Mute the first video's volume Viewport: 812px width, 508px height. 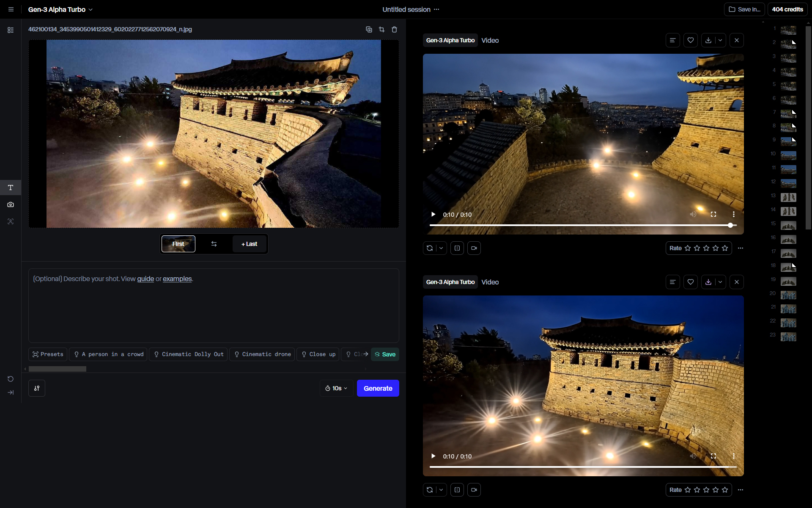coord(693,214)
